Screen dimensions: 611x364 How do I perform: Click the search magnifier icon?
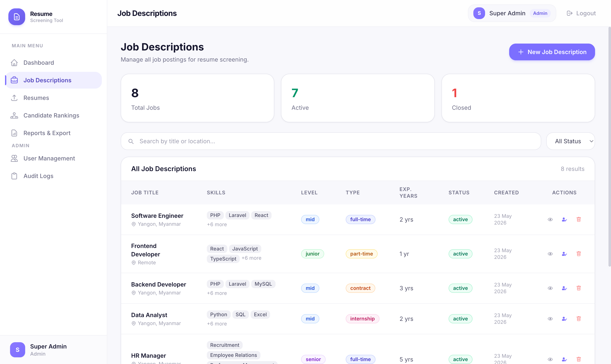point(131,141)
